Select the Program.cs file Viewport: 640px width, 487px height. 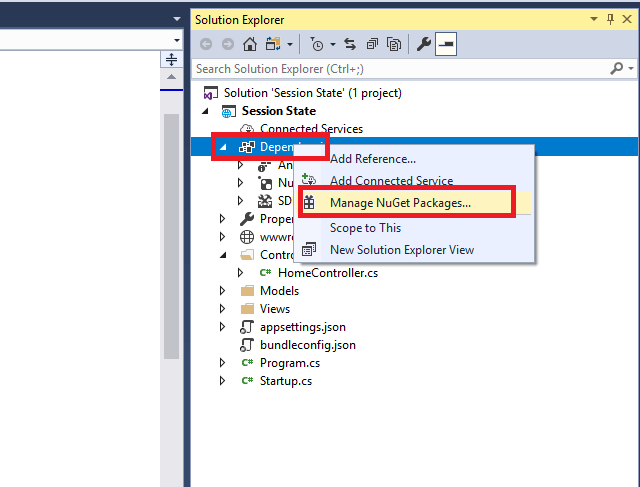(x=290, y=363)
